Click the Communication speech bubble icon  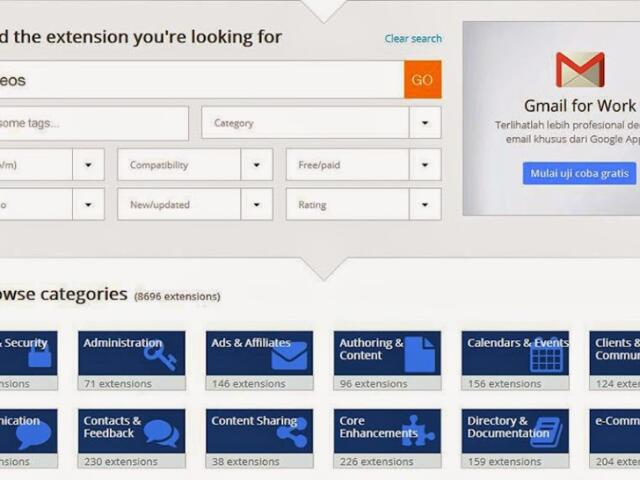[x=34, y=433]
